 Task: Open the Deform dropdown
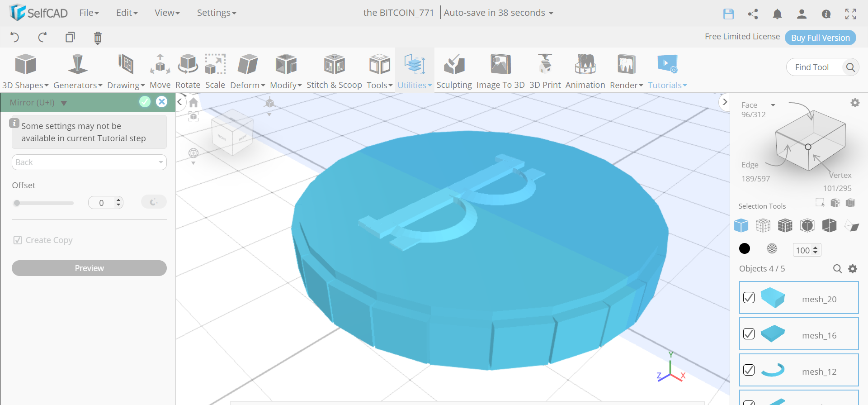click(x=248, y=71)
